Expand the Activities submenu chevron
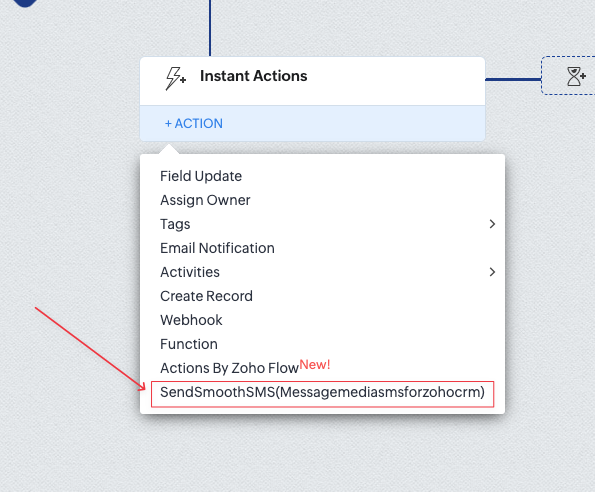Viewport: 595px width, 492px height. pyautogui.click(x=492, y=272)
